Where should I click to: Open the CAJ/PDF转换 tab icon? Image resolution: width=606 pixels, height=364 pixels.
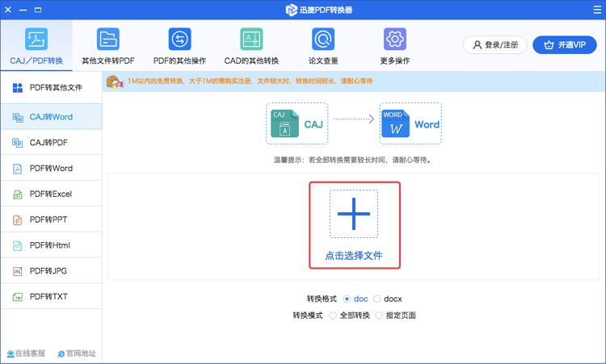(x=36, y=39)
